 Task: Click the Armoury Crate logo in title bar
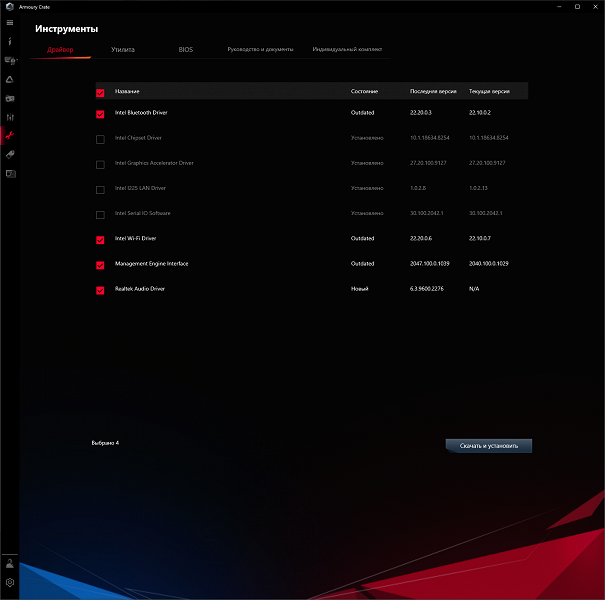pos(10,7)
